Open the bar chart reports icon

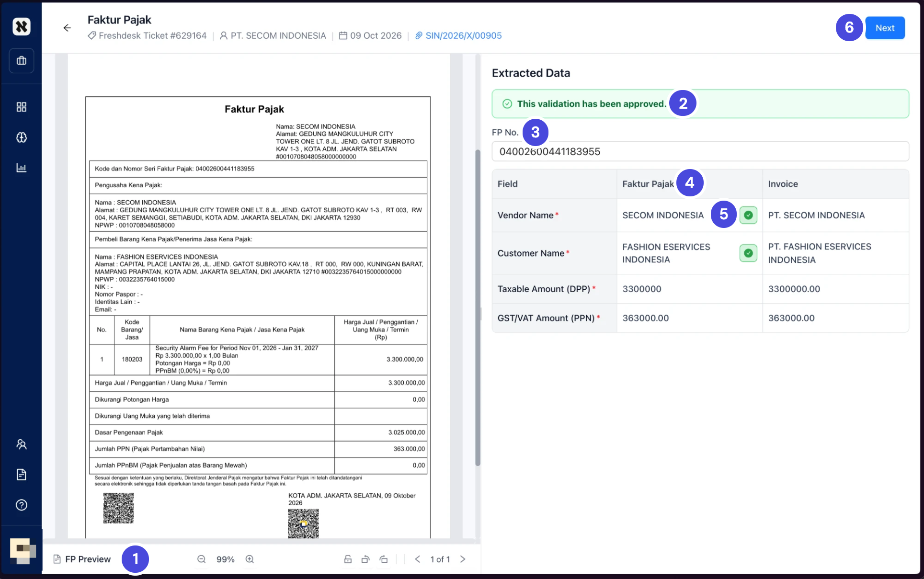21,168
